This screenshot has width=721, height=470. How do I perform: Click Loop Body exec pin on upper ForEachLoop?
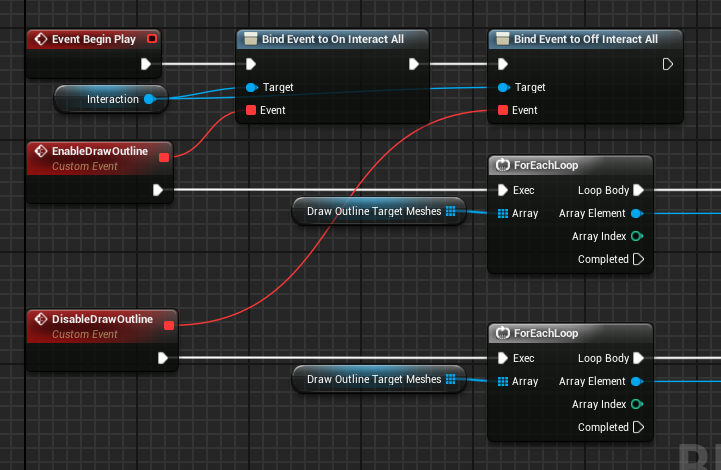(x=638, y=190)
